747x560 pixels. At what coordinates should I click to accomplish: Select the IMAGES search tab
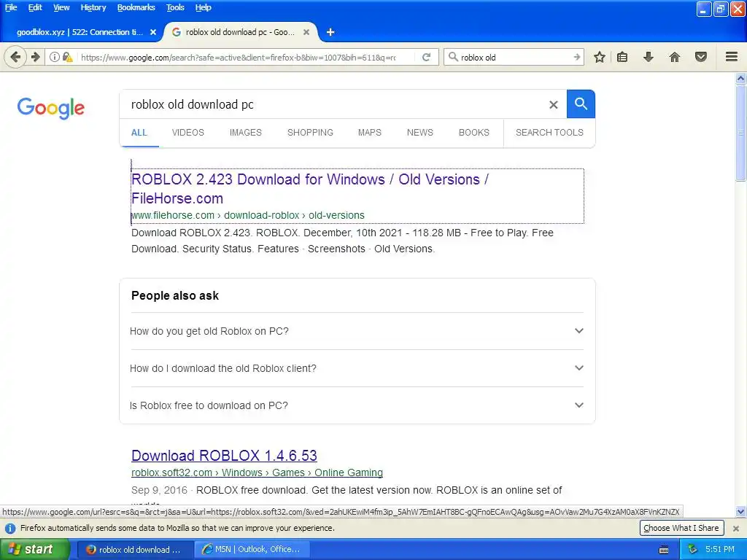pos(245,133)
